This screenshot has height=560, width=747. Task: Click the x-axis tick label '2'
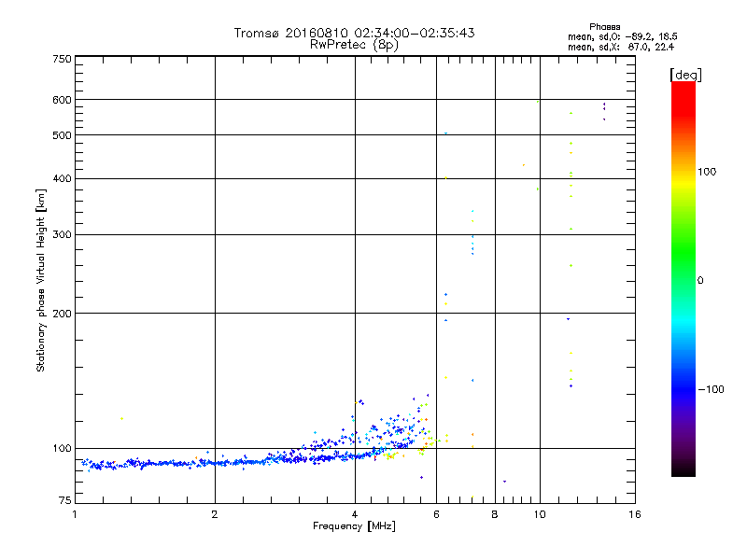[215, 514]
